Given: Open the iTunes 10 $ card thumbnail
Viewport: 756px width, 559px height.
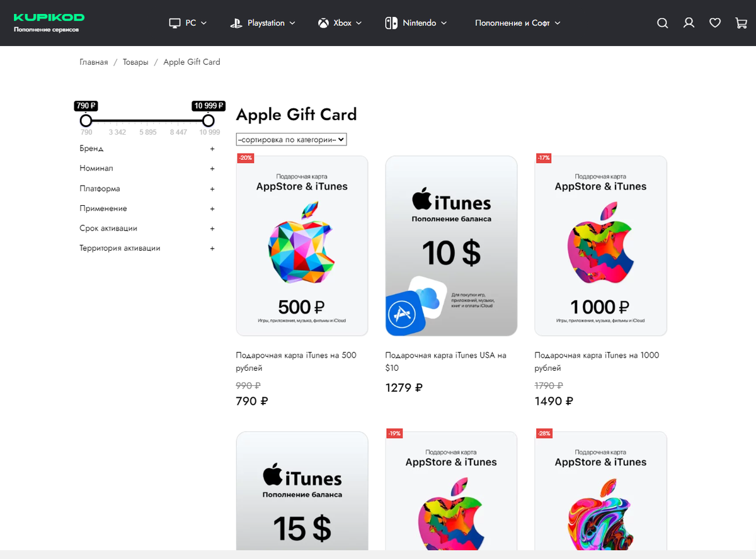Looking at the screenshot, I should tap(451, 246).
